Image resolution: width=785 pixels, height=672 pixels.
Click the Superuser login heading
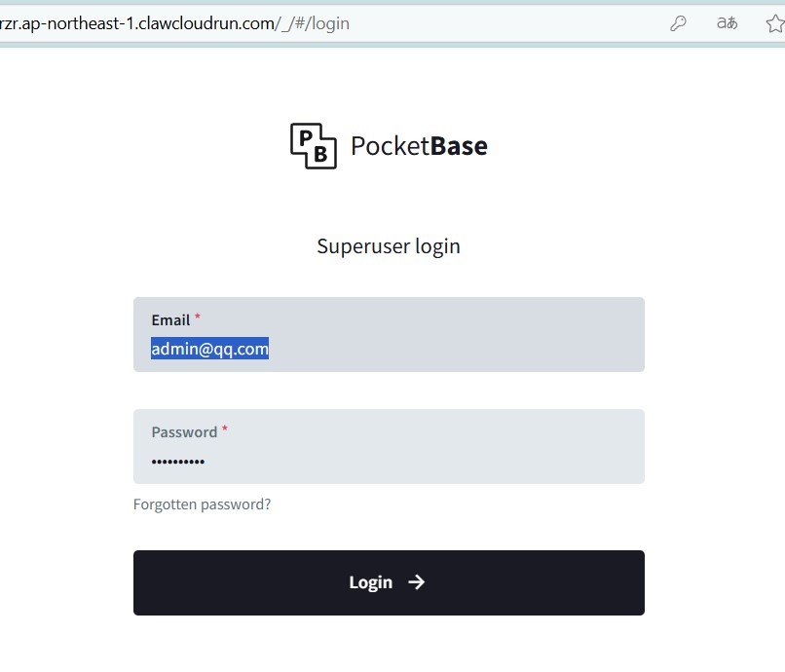click(x=389, y=246)
